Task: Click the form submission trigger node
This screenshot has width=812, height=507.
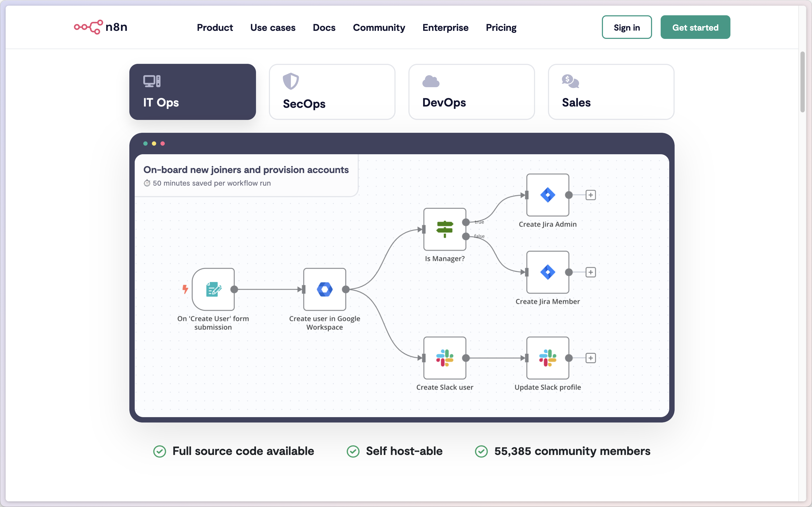Action: tap(213, 289)
